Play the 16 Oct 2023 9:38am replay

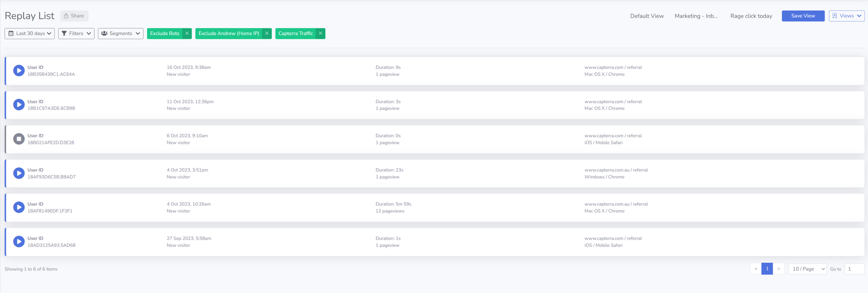click(x=19, y=70)
